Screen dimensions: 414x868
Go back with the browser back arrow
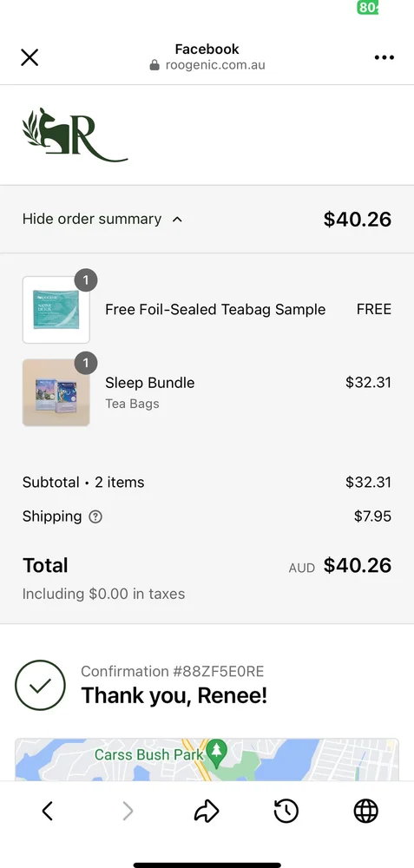pyautogui.click(x=48, y=811)
